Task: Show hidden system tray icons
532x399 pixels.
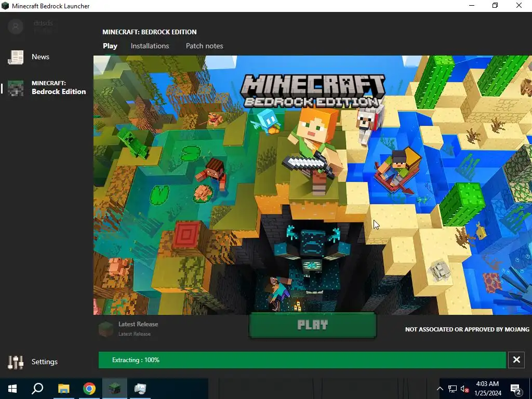Action: (440, 389)
